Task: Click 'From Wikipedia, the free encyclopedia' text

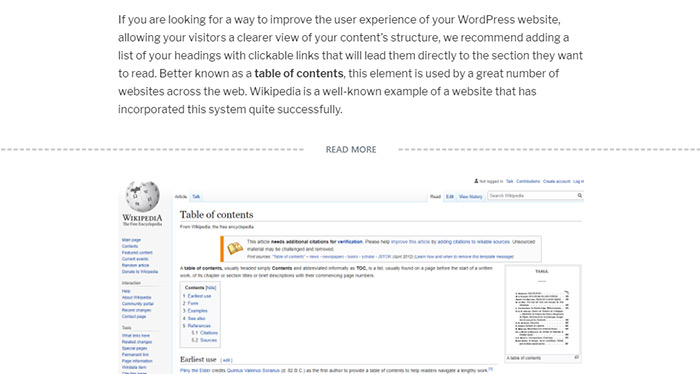Action: pyautogui.click(x=217, y=227)
